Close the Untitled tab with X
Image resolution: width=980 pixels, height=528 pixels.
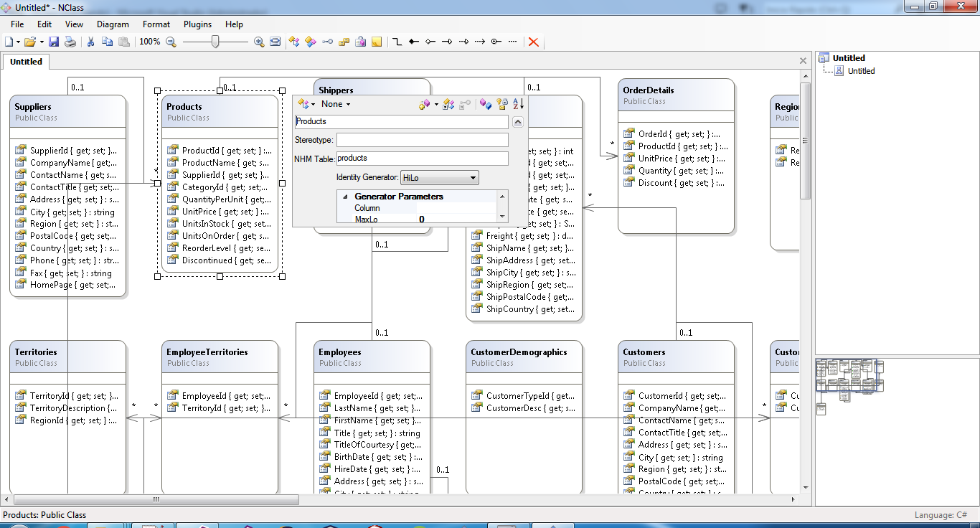[804, 61]
